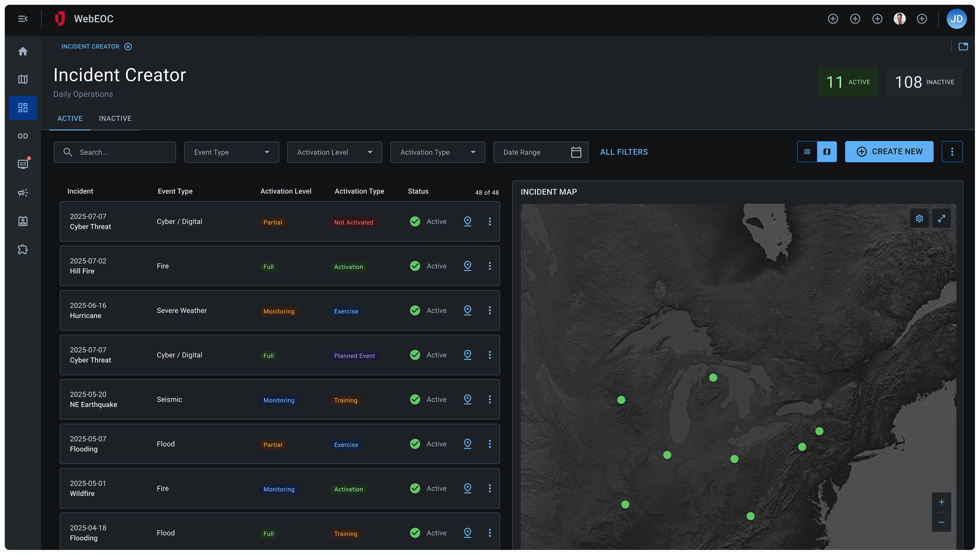Expand the incident map fullscreen

(941, 218)
